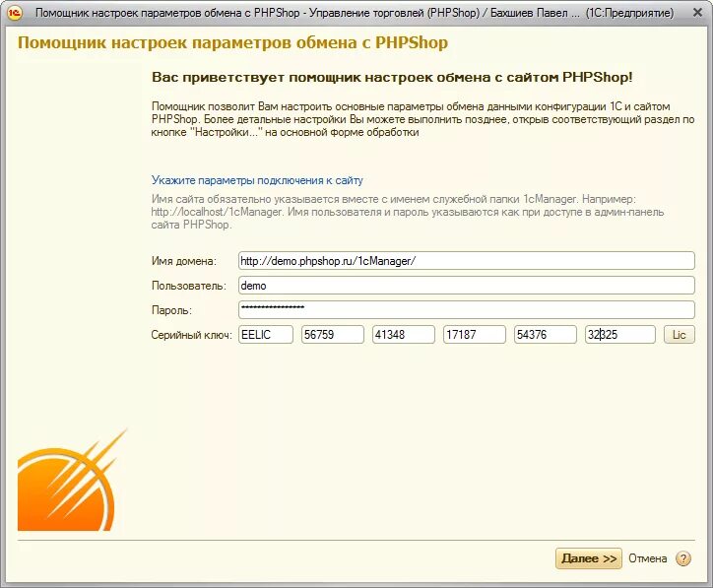The width and height of the screenshot is (713, 588).
Task: Select the serial key field with 17187
Action: (x=475, y=335)
